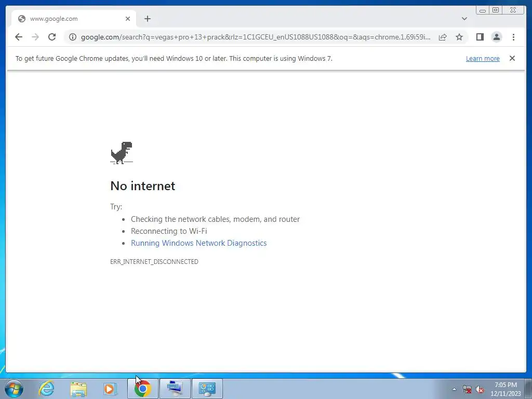The height and width of the screenshot is (399, 532).
Task: Open the on-screen keyboard taskbar item
Action: (175, 389)
